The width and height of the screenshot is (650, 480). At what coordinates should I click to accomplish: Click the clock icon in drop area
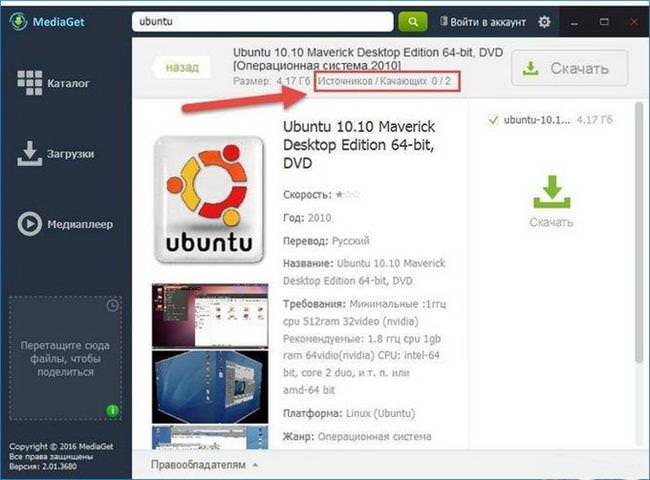coord(112,306)
